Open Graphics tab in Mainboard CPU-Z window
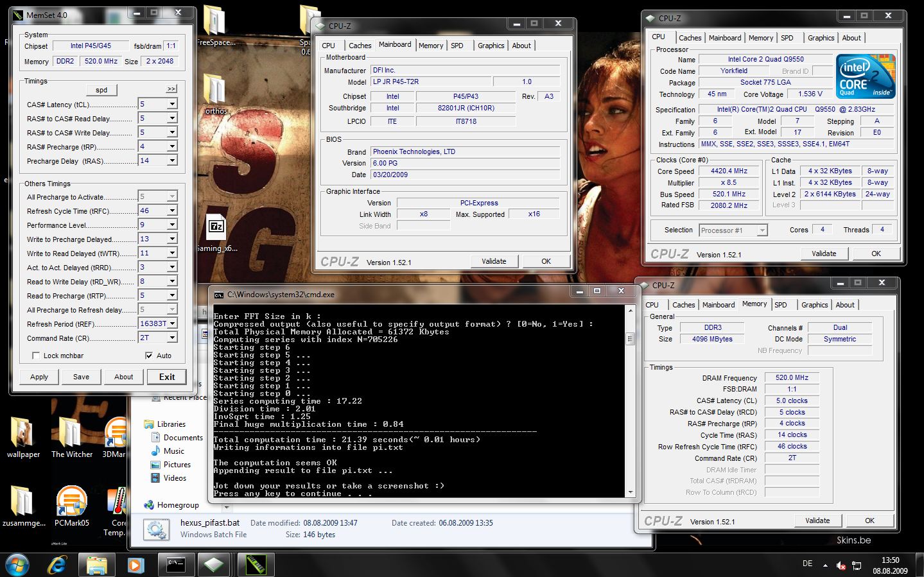The width and height of the screenshot is (924, 577). [491, 46]
